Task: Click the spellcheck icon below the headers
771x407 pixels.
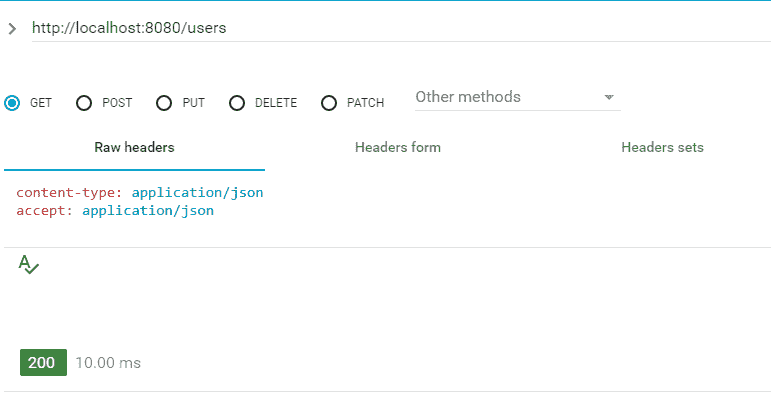Action: pyautogui.click(x=28, y=265)
